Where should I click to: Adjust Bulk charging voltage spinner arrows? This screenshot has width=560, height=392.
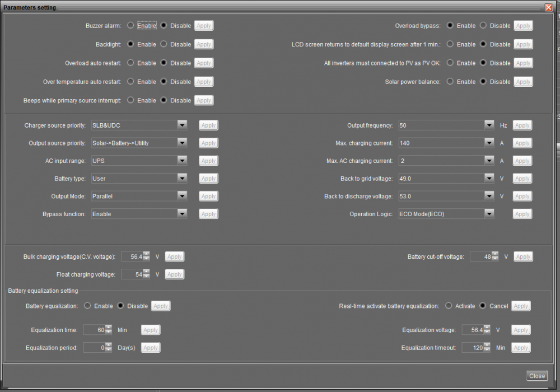coord(146,256)
